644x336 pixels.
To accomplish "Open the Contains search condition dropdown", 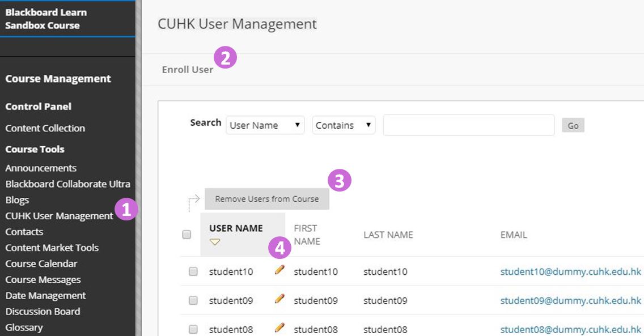I will (344, 125).
